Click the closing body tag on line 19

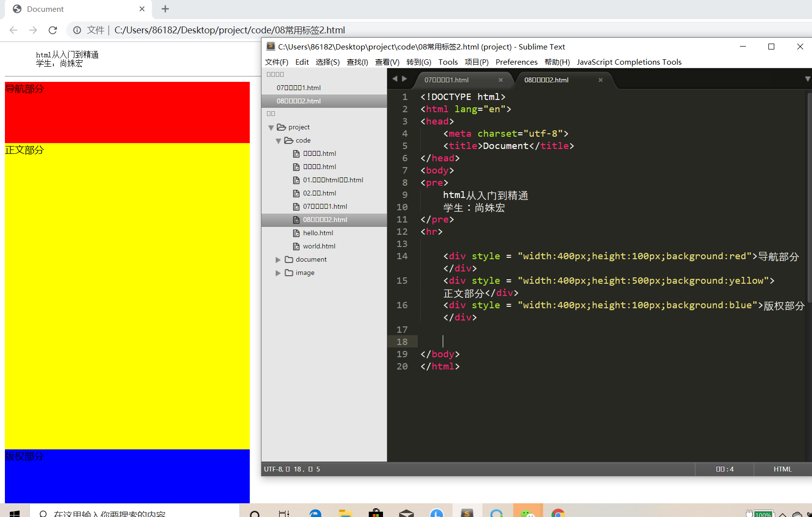click(x=440, y=354)
